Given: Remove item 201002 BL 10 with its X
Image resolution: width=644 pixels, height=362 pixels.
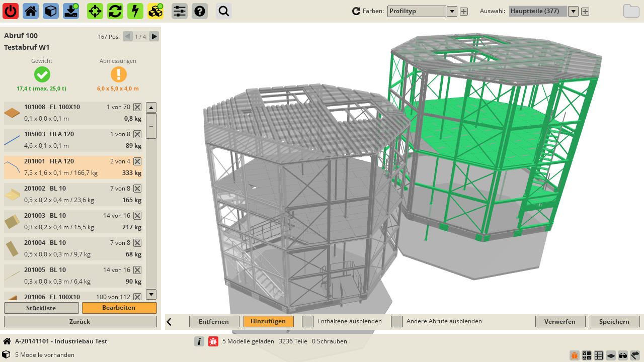Looking at the screenshot, I should point(137,189).
